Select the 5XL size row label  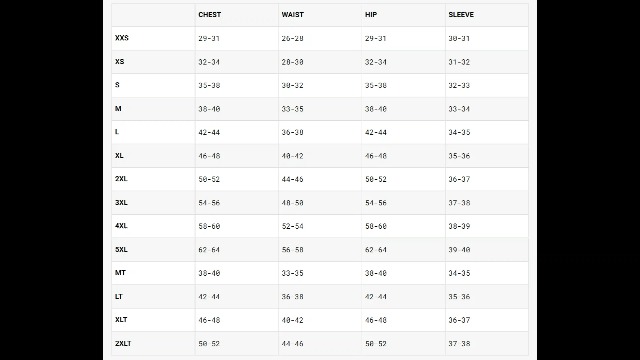(x=121, y=249)
